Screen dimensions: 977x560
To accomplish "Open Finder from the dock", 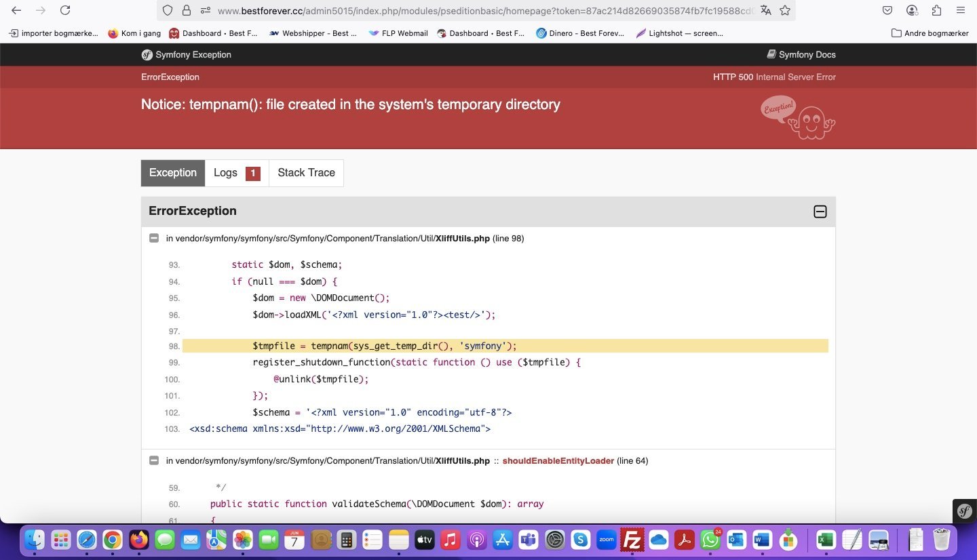I will tap(35, 540).
